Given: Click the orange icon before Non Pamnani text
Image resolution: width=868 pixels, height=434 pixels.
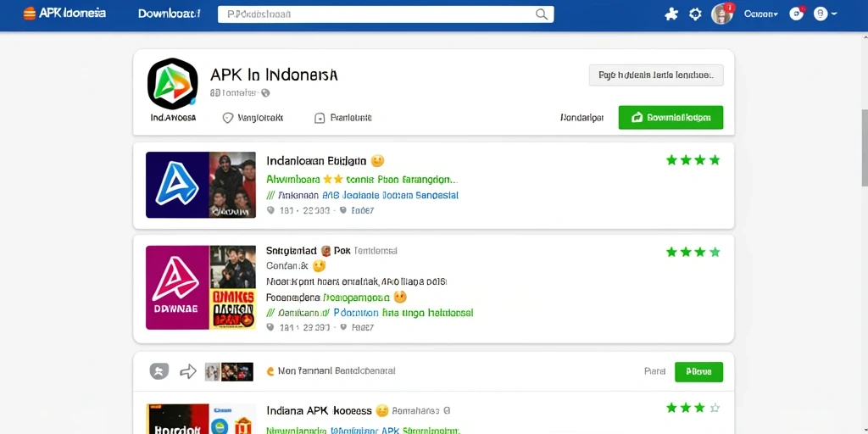Looking at the screenshot, I should tap(270, 371).
